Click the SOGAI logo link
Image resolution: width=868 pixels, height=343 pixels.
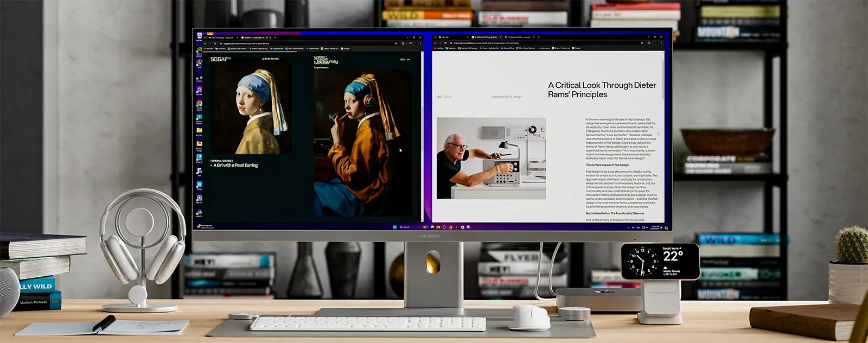coord(220,59)
